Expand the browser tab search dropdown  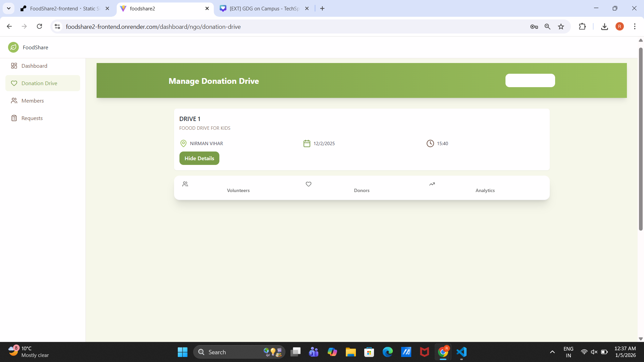click(x=9, y=8)
